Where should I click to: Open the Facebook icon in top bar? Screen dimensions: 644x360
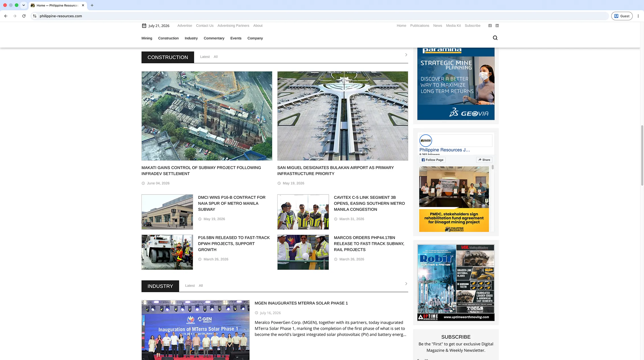click(x=490, y=26)
